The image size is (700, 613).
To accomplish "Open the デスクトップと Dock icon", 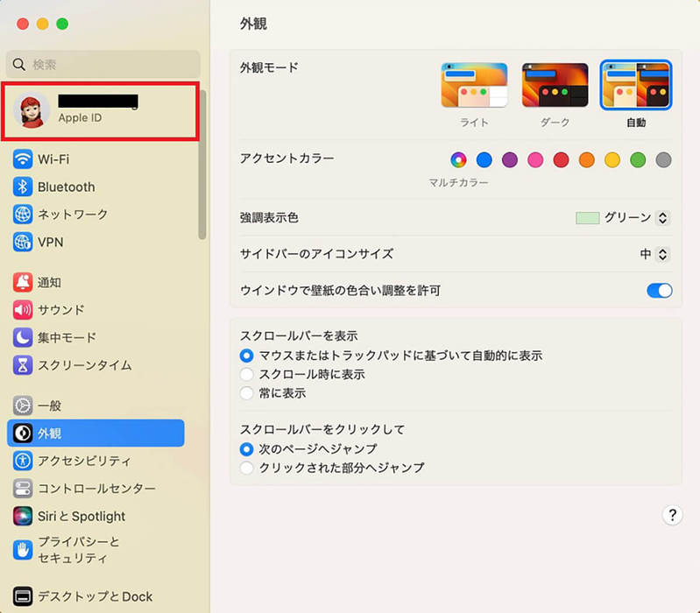I will pyautogui.click(x=23, y=596).
